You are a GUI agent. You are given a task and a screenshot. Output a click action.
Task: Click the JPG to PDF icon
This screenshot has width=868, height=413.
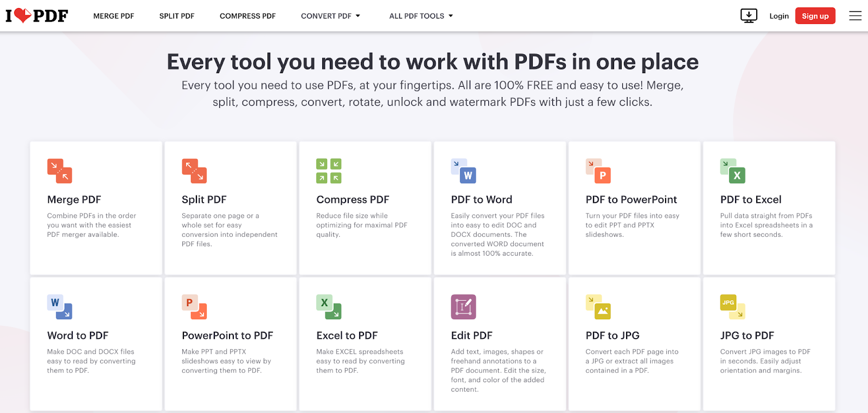tap(733, 307)
